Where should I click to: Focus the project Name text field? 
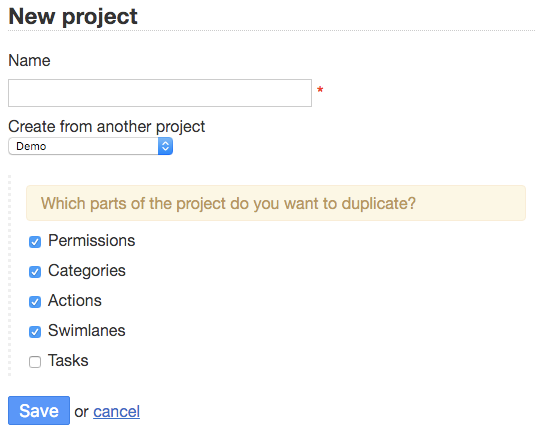point(160,93)
